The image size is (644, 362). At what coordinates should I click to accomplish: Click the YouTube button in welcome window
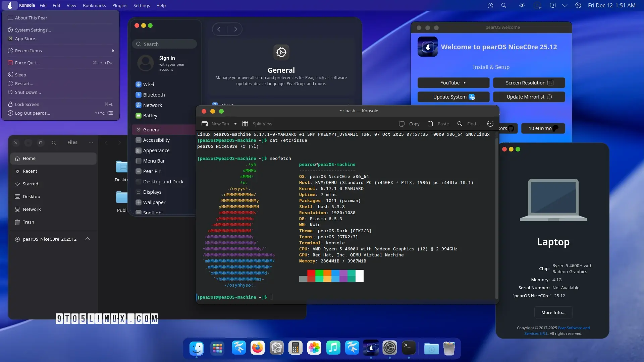(453, 82)
